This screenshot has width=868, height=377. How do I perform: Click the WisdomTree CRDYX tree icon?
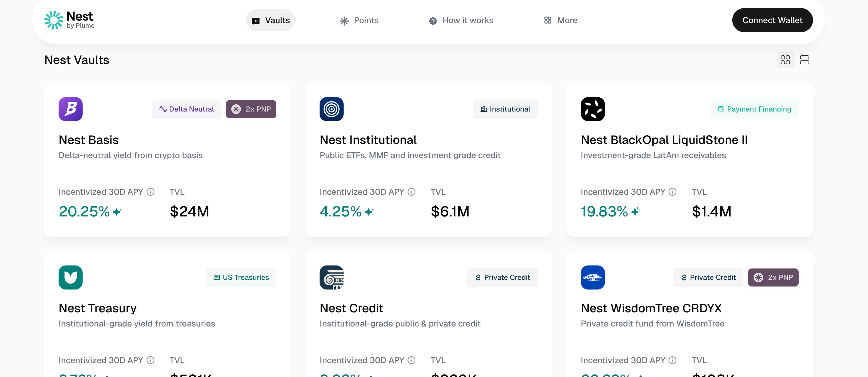tap(592, 277)
